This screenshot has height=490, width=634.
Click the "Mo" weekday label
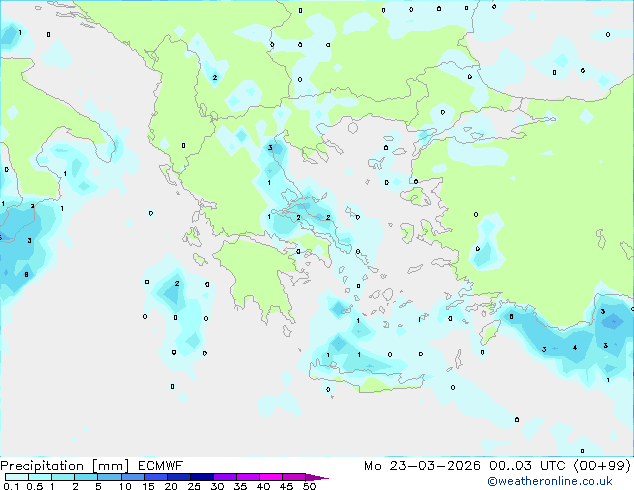point(373,466)
